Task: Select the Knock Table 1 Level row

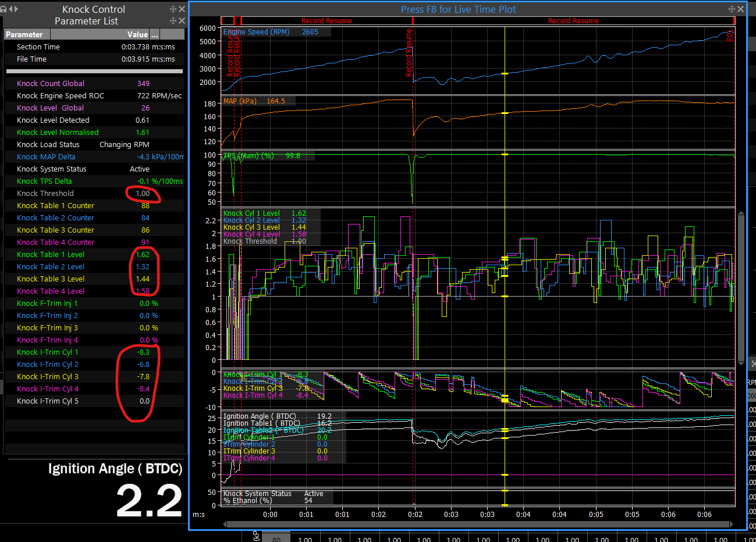Action: pos(94,254)
